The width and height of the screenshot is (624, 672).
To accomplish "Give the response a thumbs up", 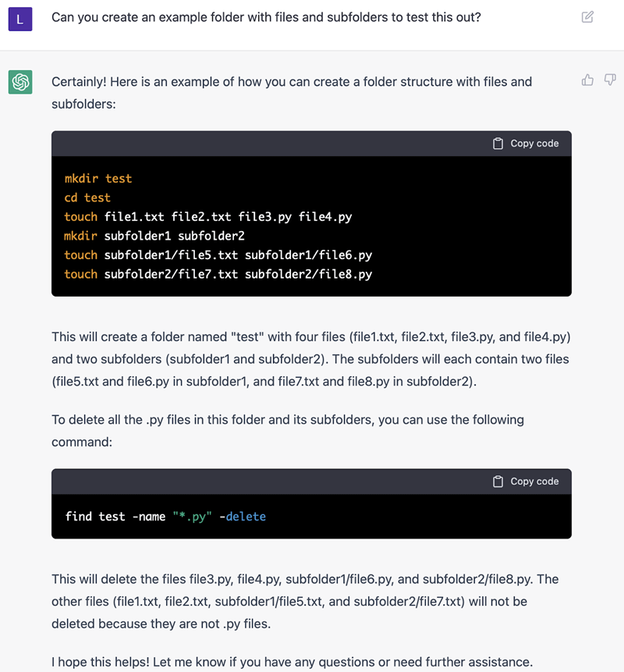I will (x=588, y=80).
